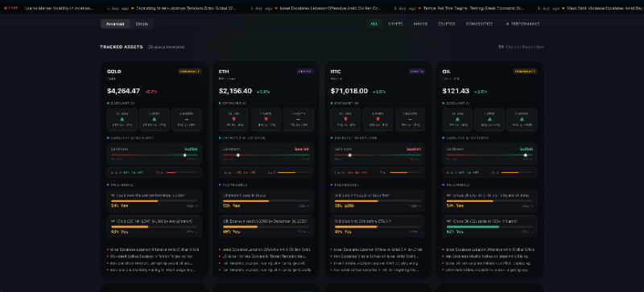Click GOLD 24-hour forecast up arrow
The height and width of the screenshot is (292, 644).
click(122, 119)
